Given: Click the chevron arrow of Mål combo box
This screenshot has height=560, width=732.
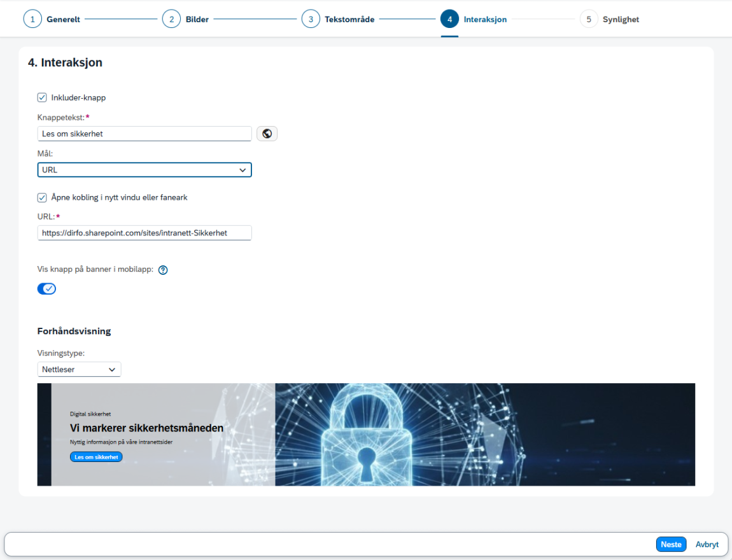Looking at the screenshot, I should click(243, 170).
